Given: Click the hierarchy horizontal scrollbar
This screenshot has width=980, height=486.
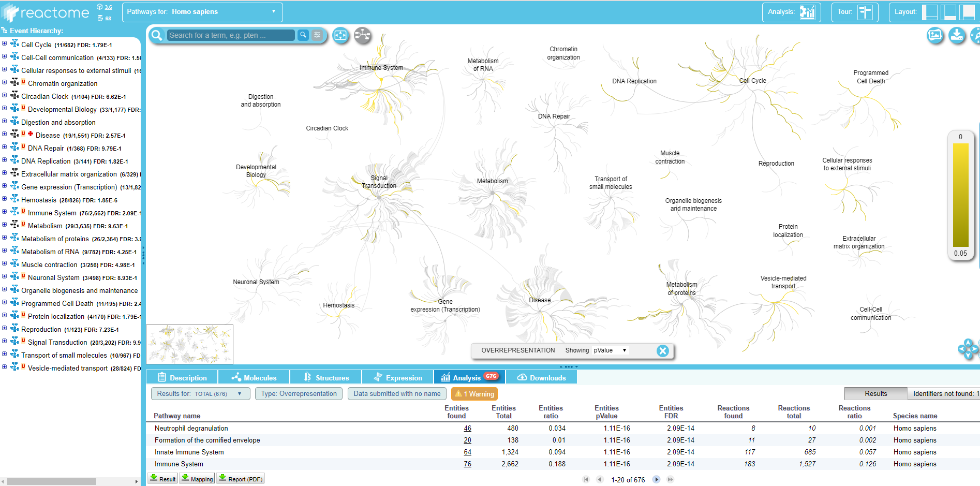Looking at the screenshot, I should click(x=52, y=481).
